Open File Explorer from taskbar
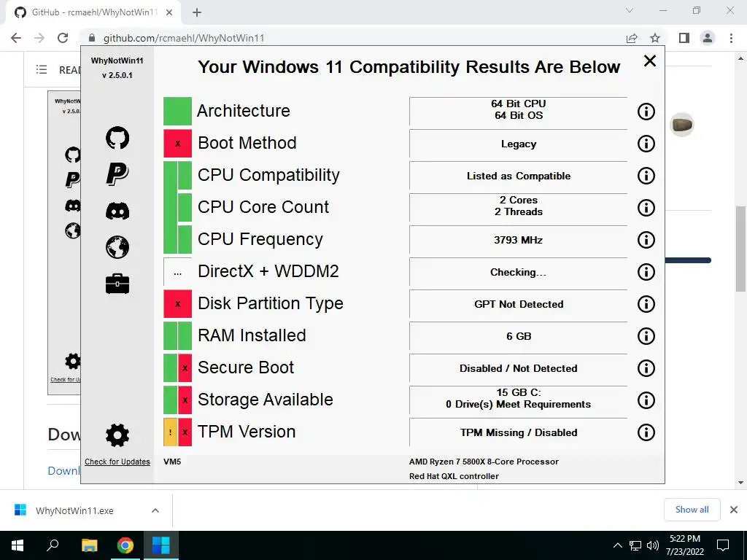 [x=89, y=545]
